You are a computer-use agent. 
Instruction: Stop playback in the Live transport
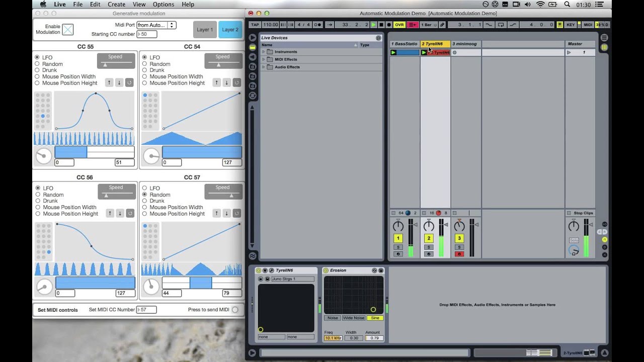[x=381, y=25]
